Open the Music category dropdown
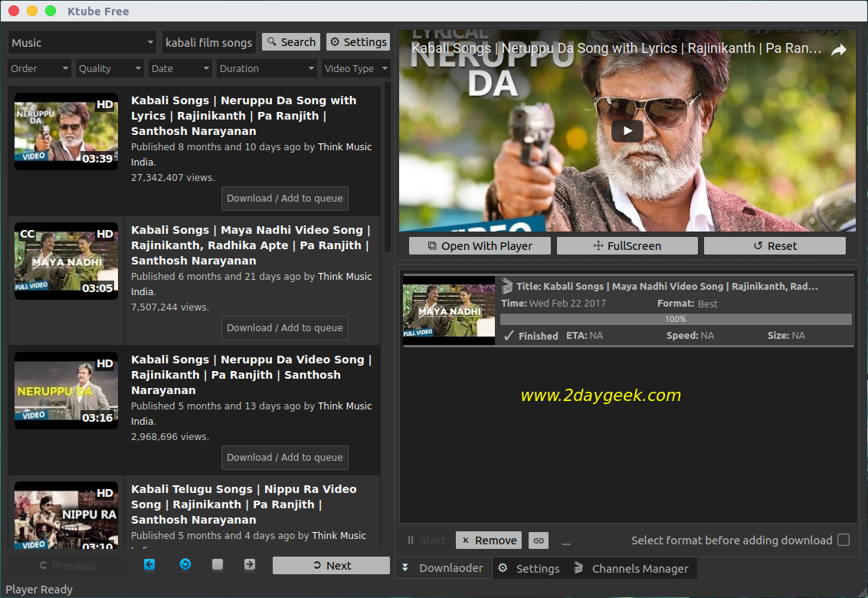Image resolution: width=868 pixels, height=598 pixels. tap(82, 43)
